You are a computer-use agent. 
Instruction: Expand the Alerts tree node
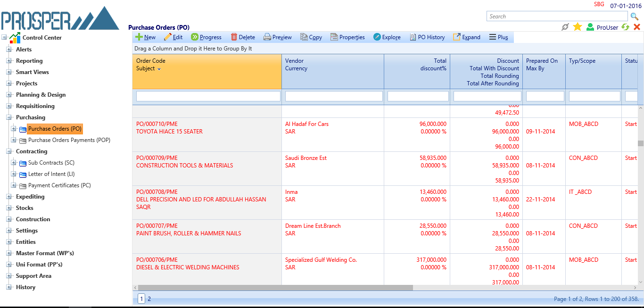pos(9,50)
